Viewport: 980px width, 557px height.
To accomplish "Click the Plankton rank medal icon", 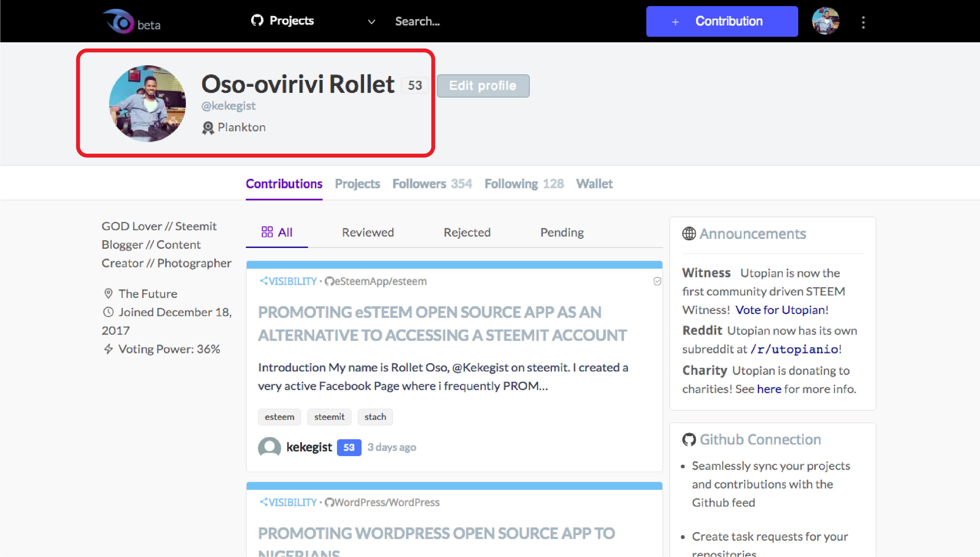I will pyautogui.click(x=208, y=128).
